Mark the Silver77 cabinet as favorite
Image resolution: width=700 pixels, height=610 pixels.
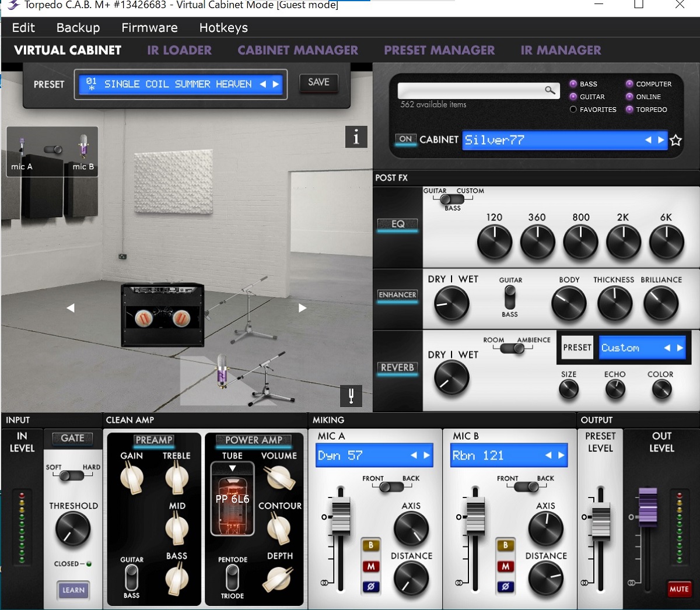pos(675,140)
